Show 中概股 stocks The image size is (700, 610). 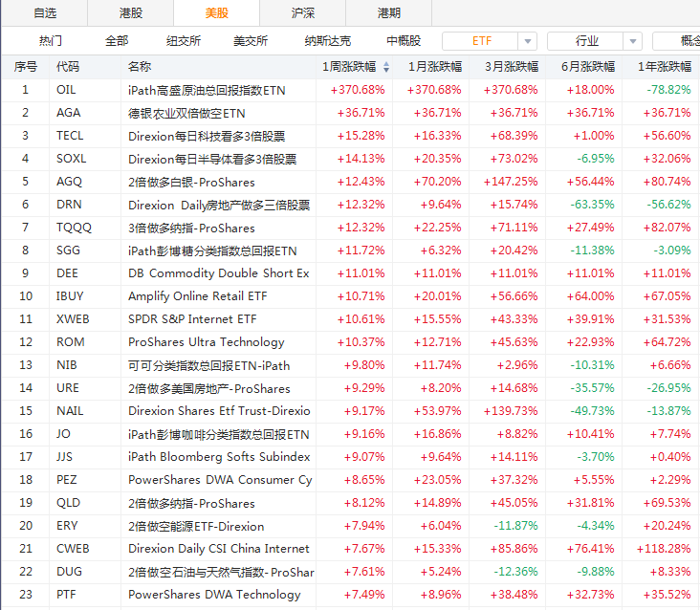click(404, 41)
